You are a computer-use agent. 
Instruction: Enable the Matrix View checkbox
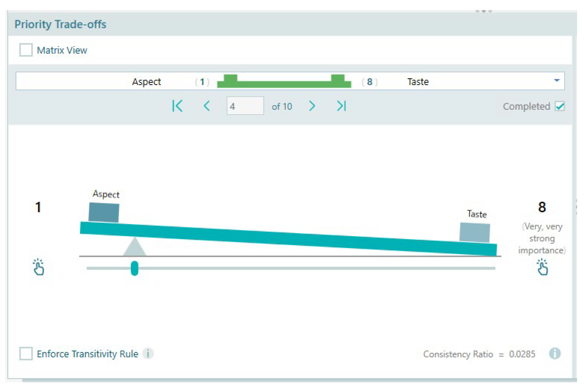pos(26,50)
